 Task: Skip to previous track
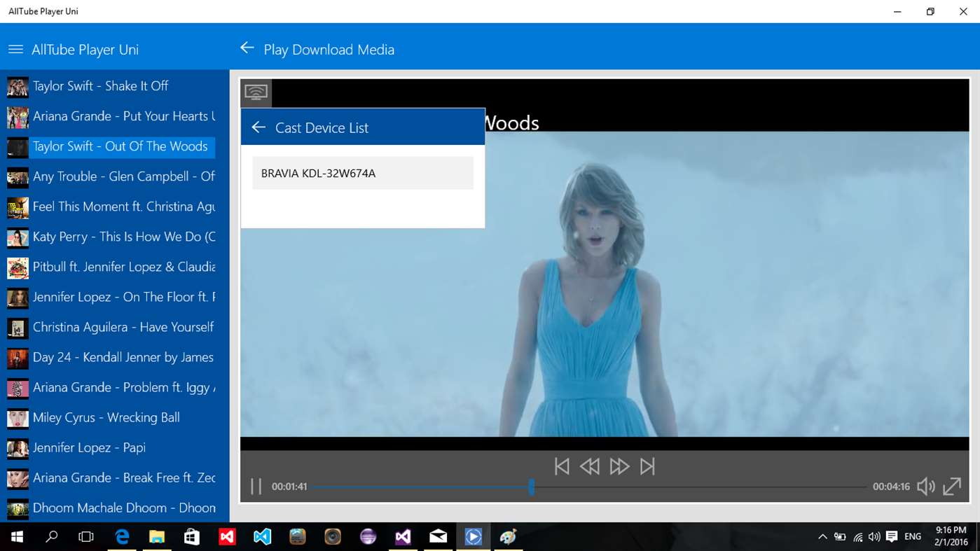562,466
